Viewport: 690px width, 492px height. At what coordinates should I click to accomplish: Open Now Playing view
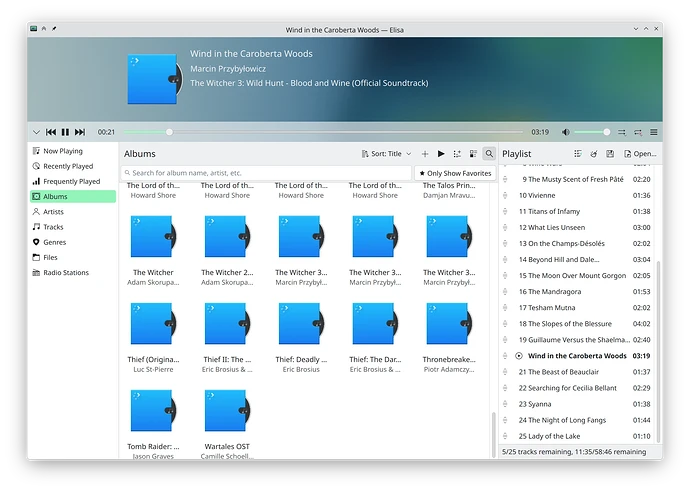(73, 151)
